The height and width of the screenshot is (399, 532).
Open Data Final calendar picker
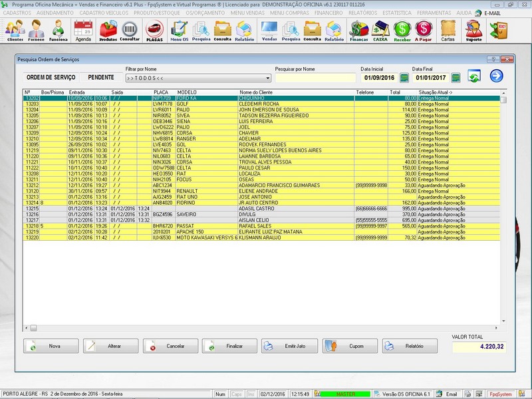pyautogui.click(x=456, y=78)
